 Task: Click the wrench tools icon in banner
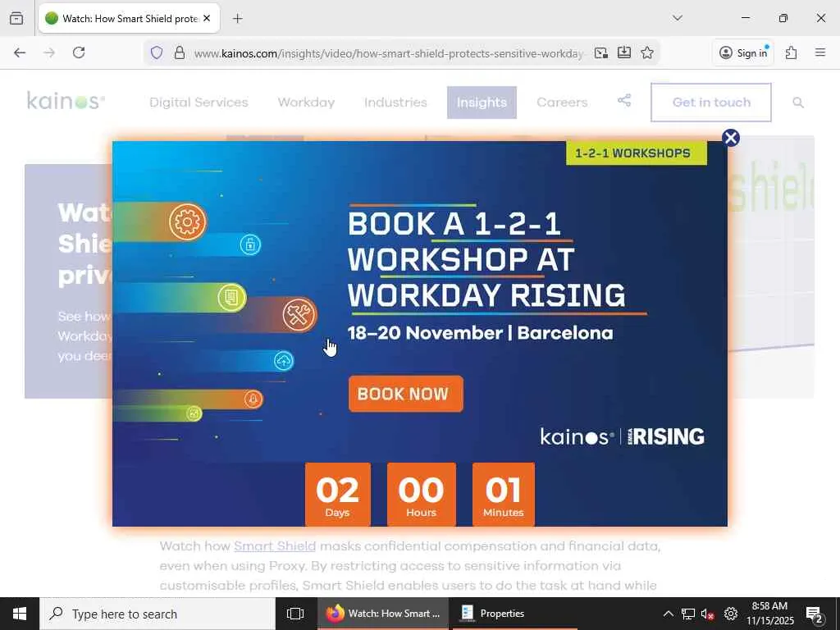coord(299,314)
